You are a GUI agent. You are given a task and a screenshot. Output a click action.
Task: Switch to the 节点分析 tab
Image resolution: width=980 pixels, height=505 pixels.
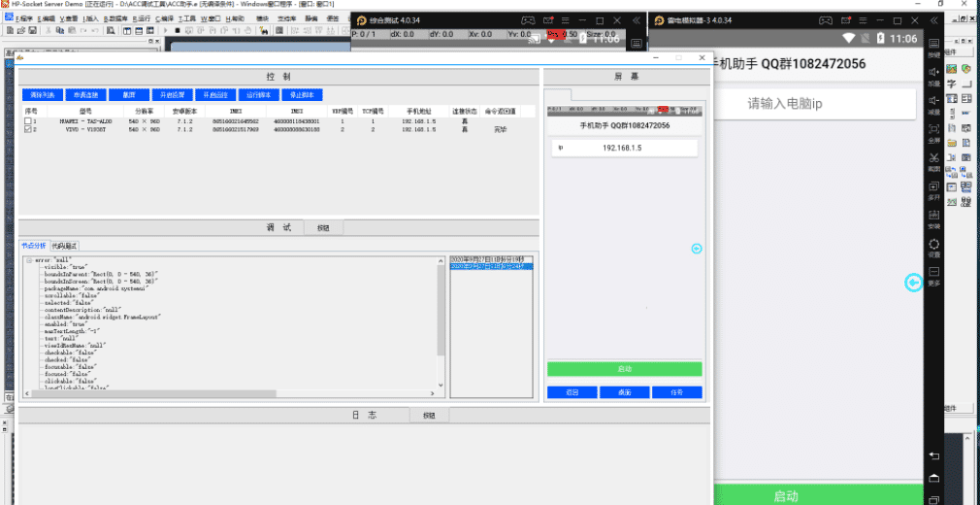click(34, 246)
